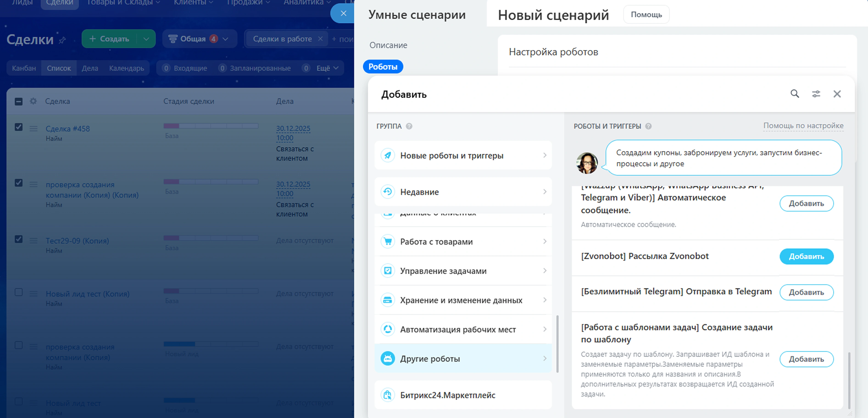Open search in the Добавить dialog
This screenshot has height=418, width=868.
795,94
